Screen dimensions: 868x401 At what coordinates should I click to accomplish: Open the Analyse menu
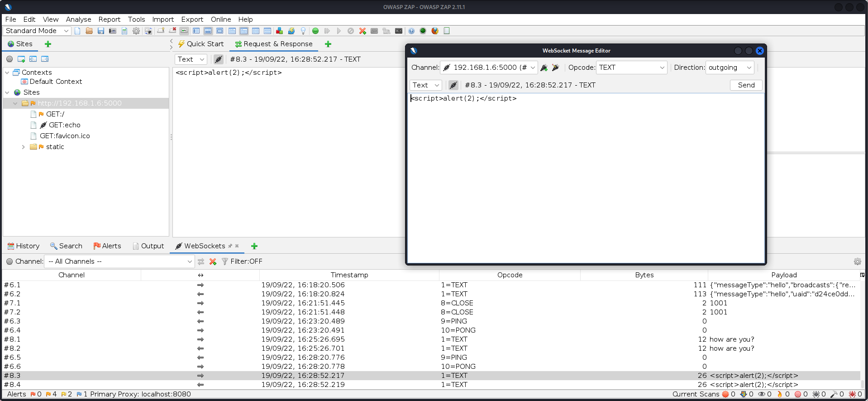[x=78, y=19]
